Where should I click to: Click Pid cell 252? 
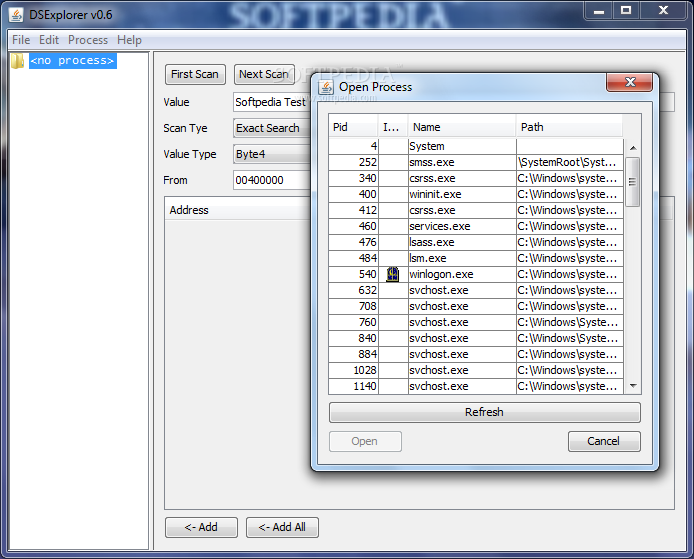click(354, 162)
